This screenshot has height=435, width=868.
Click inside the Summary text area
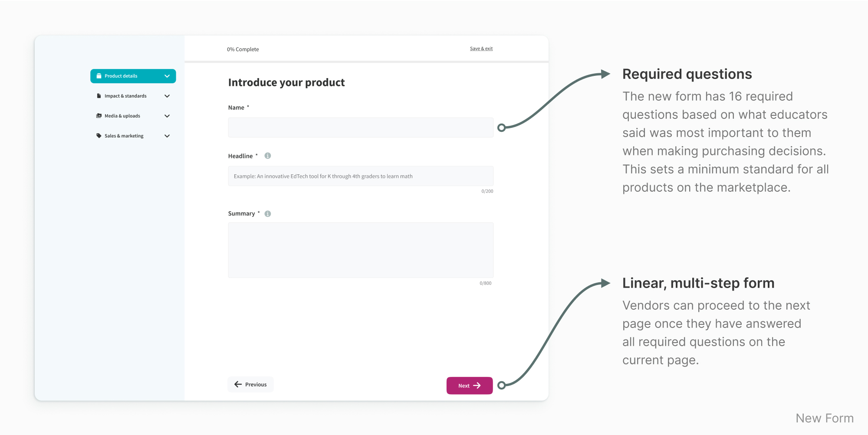(x=361, y=250)
